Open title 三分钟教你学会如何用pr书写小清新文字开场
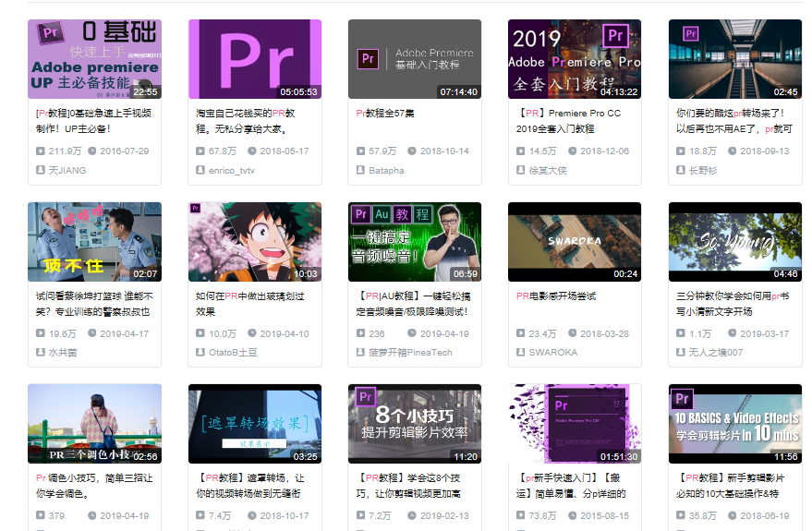Viewport: 812px width, 531px height. point(733,304)
